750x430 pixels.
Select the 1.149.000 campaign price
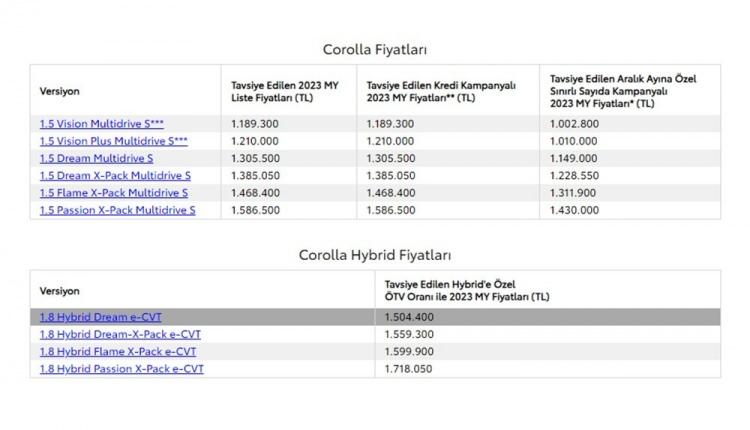[x=573, y=158]
